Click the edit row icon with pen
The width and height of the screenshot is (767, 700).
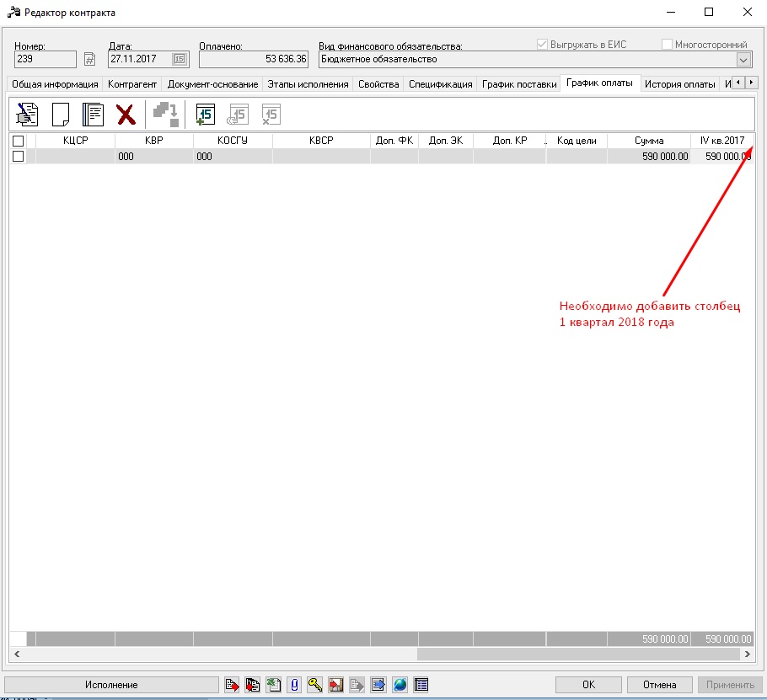click(x=28, y=114)
